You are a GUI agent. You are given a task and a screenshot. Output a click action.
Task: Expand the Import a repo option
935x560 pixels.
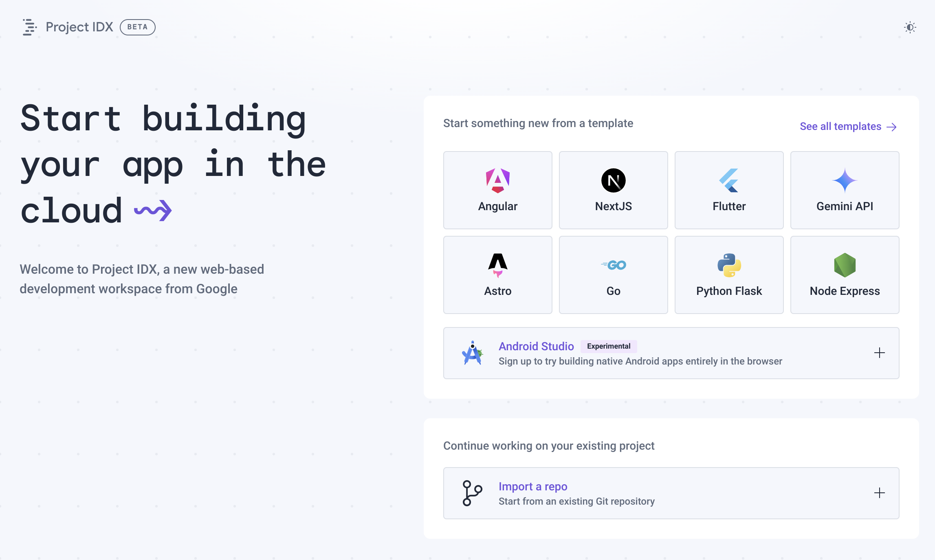tap(880, 493)
